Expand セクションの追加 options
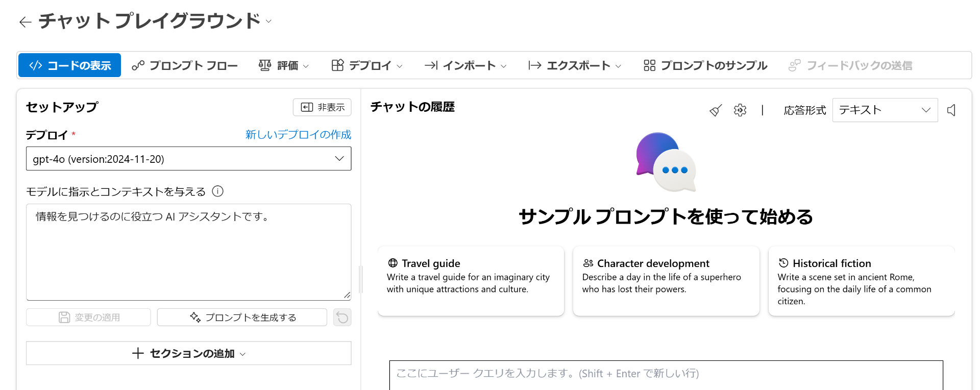 tap(188, 353)
